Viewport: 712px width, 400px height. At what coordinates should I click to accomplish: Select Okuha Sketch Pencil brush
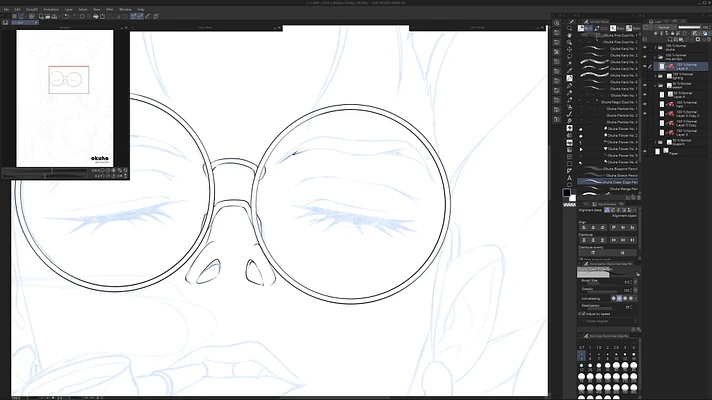coord(608,175)
